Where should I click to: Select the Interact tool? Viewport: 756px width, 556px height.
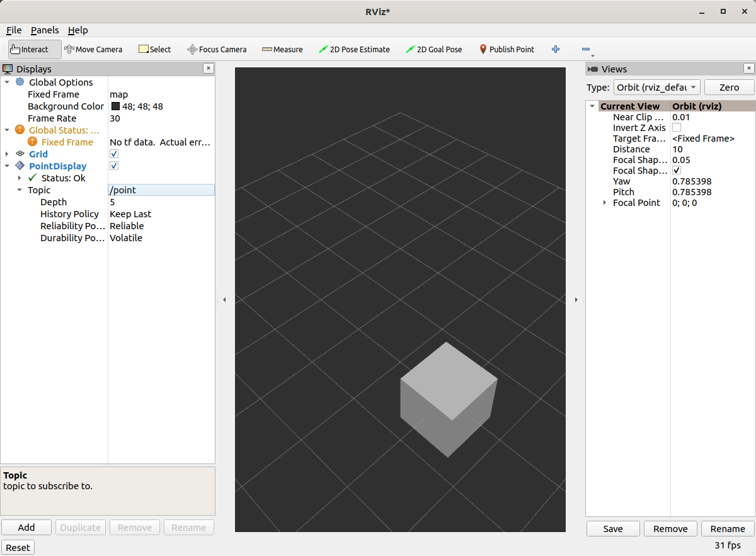coord(30,49)
